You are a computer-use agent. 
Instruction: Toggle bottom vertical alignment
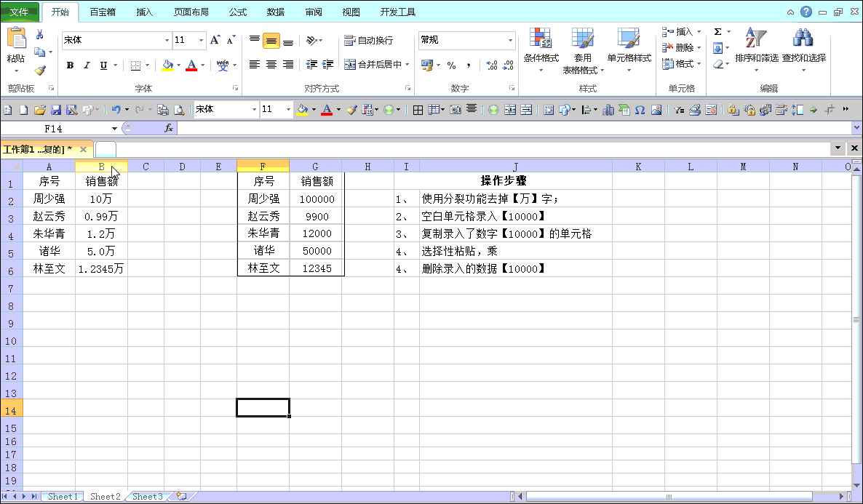pos(288,40)
